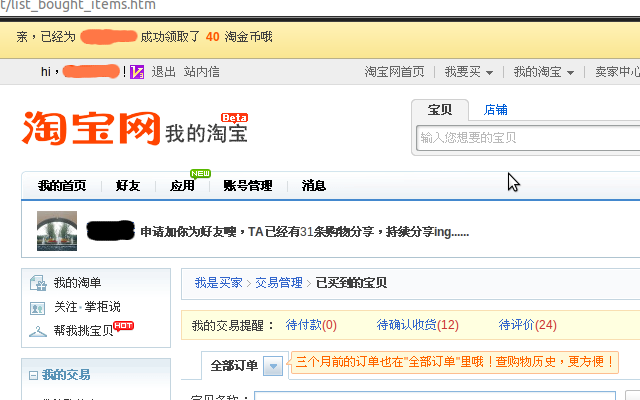The width and height of the screenshot is (640, 400).
Task: Click the 已买到的宝贝 breadcrumb text
Action: coord(351,283)
